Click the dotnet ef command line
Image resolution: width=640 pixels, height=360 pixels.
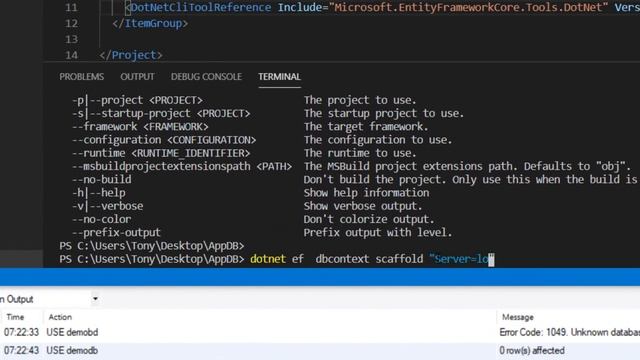(x=277, y=259)
